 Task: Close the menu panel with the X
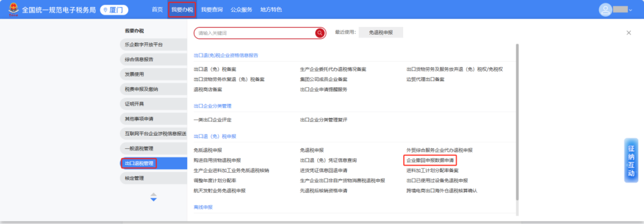(628, 32)
